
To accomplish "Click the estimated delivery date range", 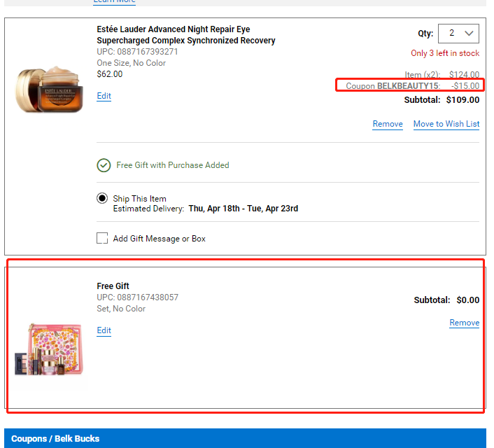I will coord(244,209).
